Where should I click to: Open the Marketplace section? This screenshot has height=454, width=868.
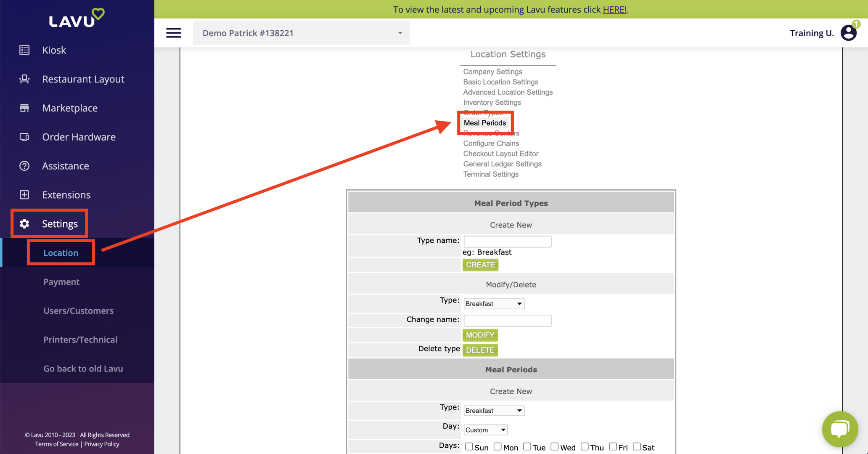coord(70,108)
